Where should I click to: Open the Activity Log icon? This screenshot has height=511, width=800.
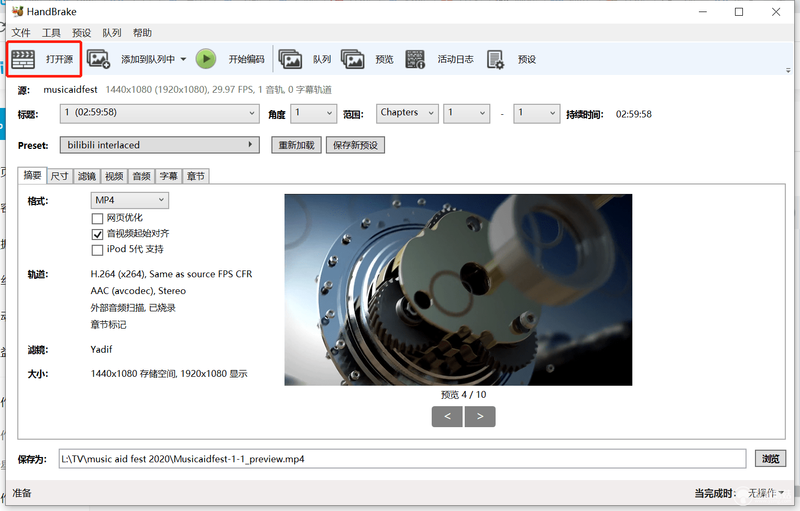point(415,59)
